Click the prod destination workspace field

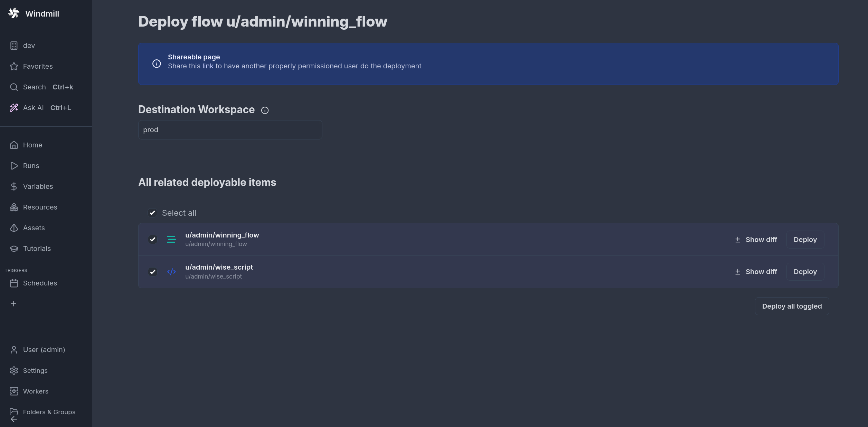[x=230, y=130]
